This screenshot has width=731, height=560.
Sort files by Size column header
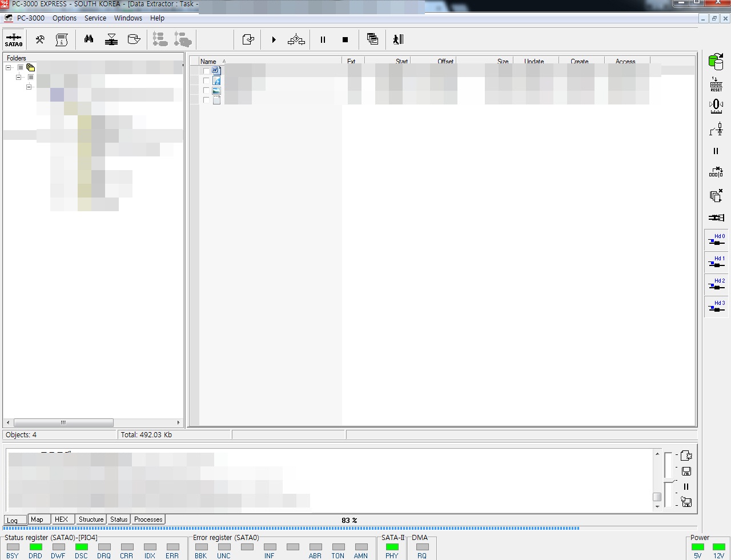pyautogui.click(x=484, y=61)
